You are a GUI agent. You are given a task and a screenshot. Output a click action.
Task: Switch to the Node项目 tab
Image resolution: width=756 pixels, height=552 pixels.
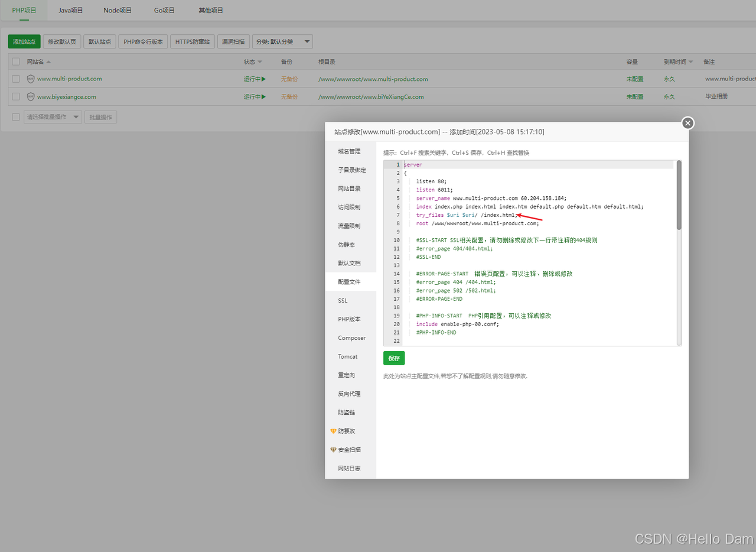(x=118, y=10)
